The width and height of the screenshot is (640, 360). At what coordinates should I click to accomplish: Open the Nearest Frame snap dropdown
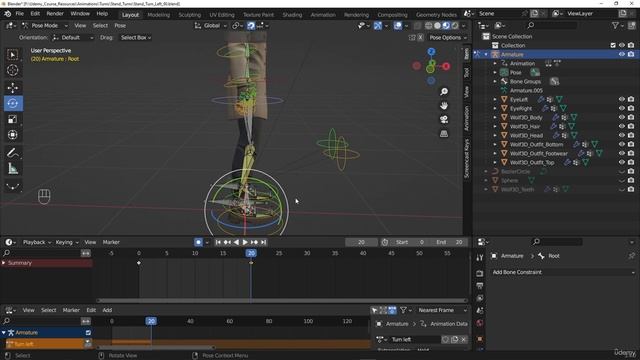point(442,310)
